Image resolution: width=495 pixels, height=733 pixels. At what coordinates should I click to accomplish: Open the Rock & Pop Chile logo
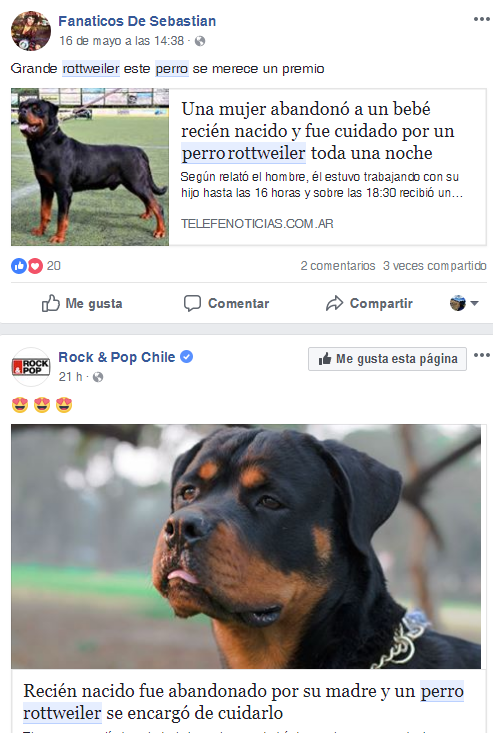click(31, 367)
